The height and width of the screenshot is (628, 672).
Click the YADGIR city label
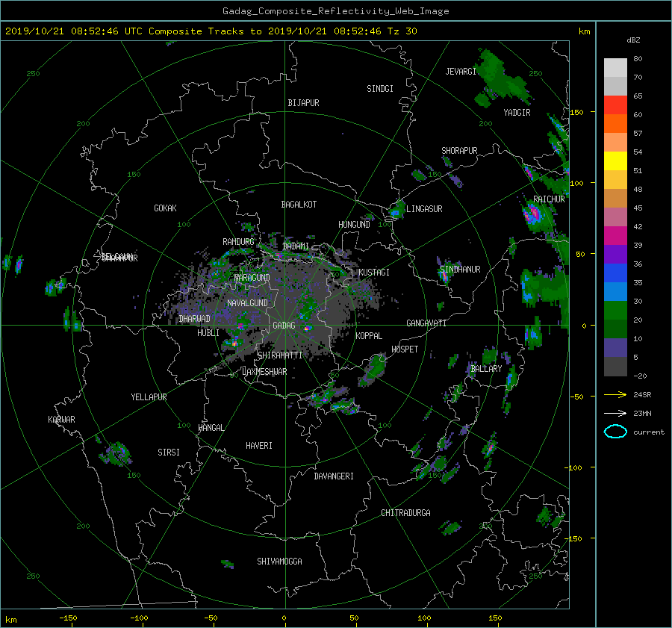pyautogui.click(x=517, y=113)
